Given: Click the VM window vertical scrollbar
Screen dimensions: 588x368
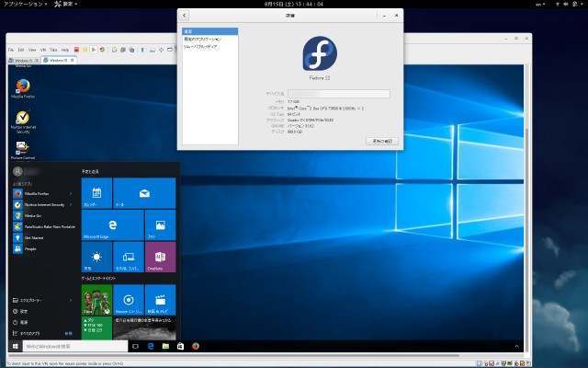Looking at the screenshot, I should tap(526, 240).
